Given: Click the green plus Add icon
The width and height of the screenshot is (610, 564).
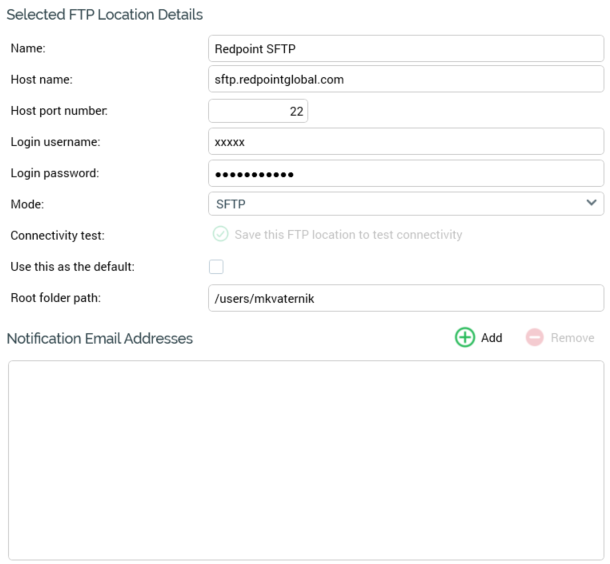Looking at the screenshot, I should [x=465, y=338].
